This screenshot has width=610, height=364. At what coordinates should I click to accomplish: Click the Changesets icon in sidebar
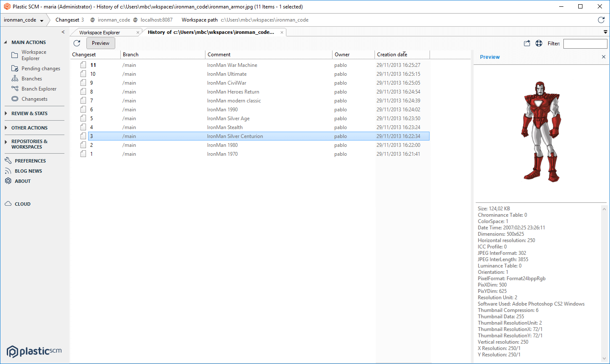pos(15,99)
